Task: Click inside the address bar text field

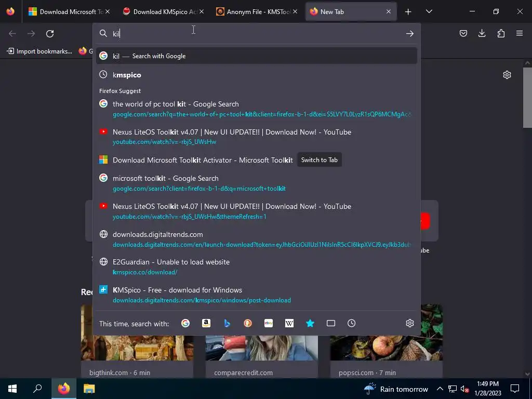Action: pyautogui.click(x=258, y=34)
